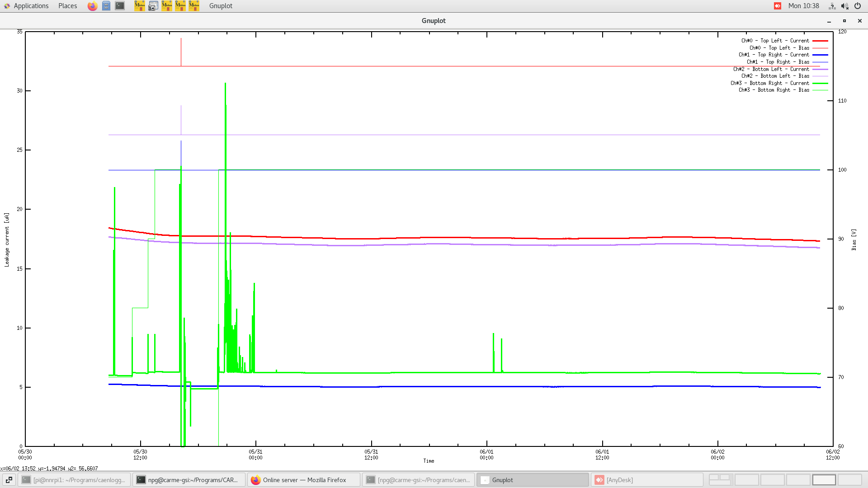This screenshot has width=868, height=488.
Task: Launch the first MIDAS launcher icon
Action: pos(139,6)
